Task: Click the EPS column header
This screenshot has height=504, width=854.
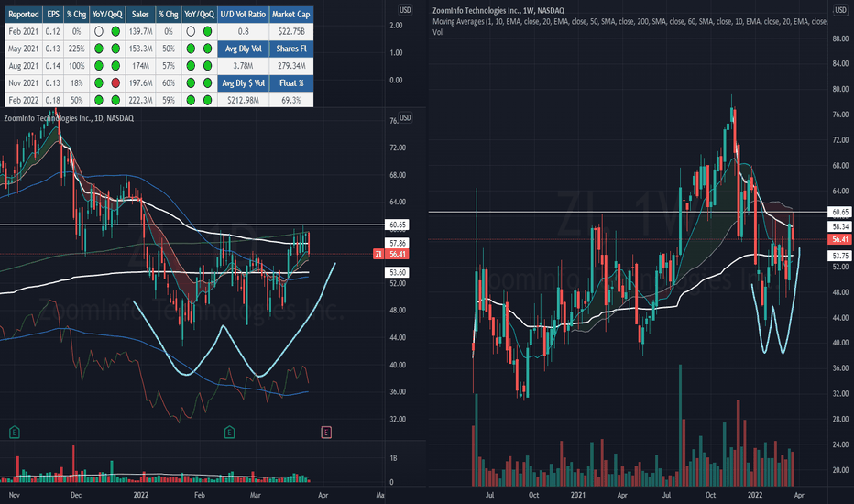Action: pos(53,14)
